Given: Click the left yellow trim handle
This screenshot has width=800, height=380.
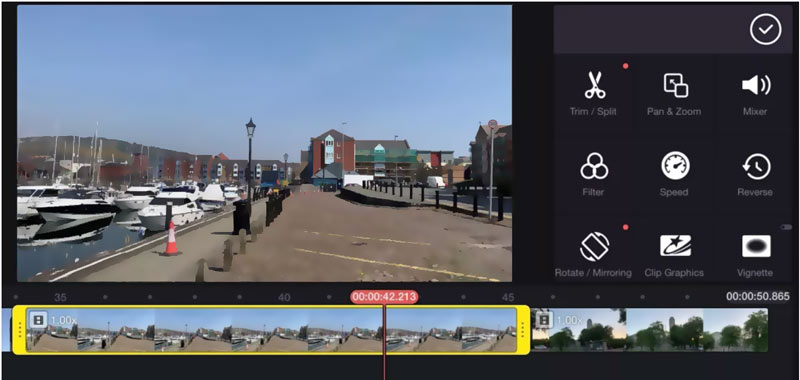Looking at the screenshot, I should point(19,330).
